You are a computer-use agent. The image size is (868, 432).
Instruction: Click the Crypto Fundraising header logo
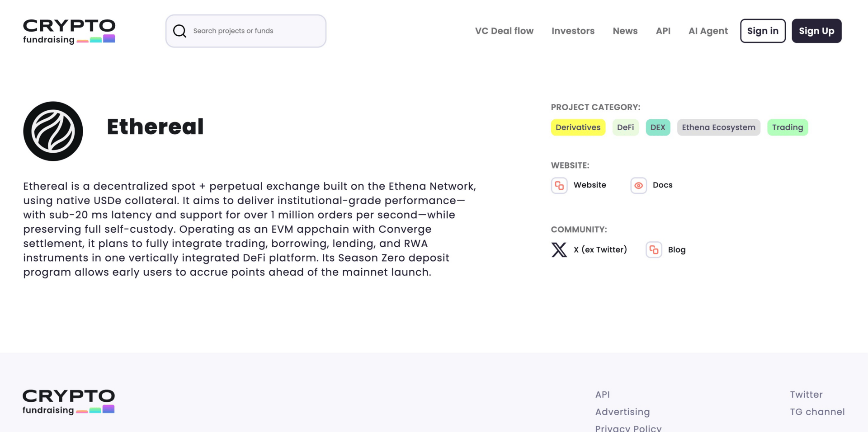point(69,31)
